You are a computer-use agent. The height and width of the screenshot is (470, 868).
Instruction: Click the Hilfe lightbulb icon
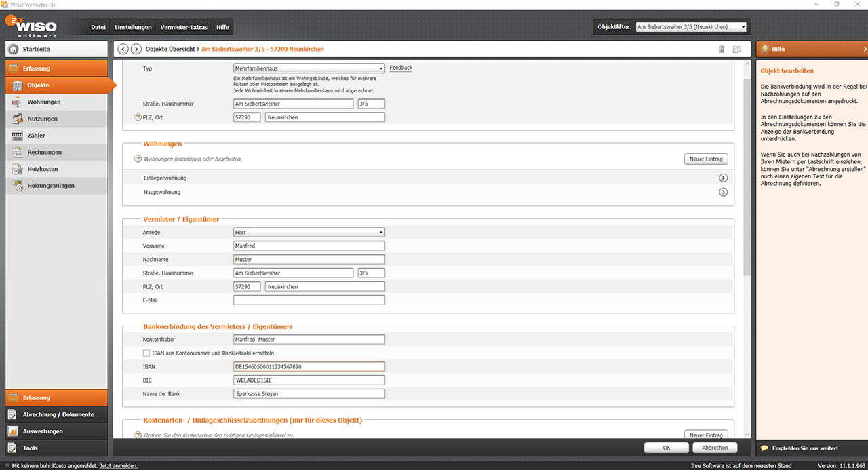point(765,49)
